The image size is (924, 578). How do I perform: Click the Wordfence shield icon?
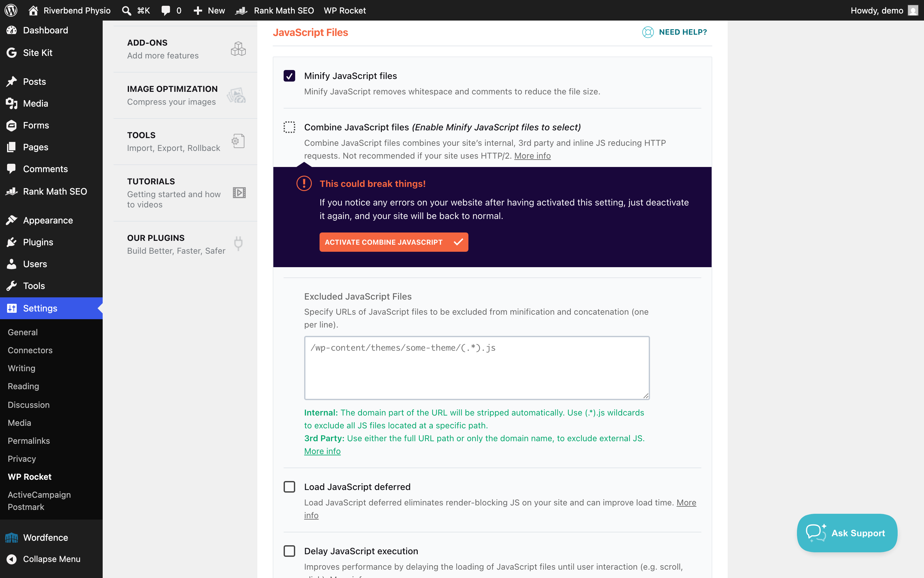[12, 538]
